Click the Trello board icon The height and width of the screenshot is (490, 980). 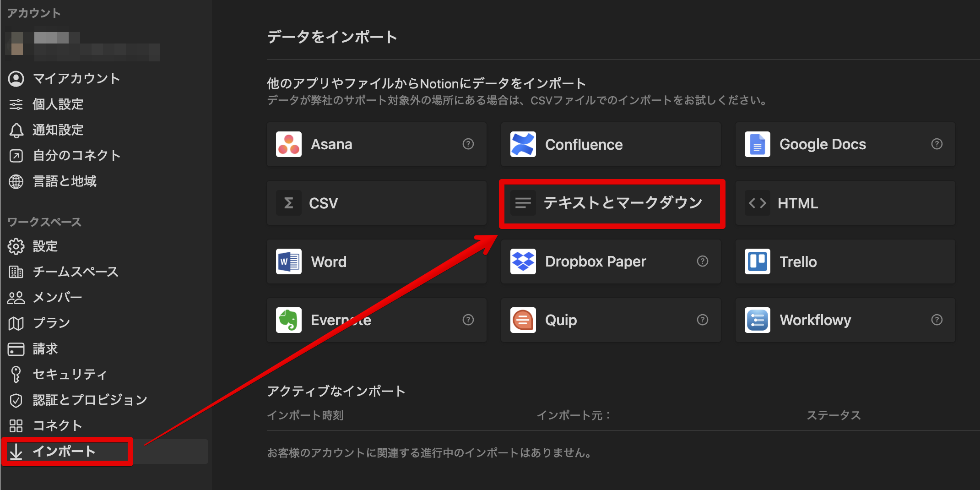[757, 261]
